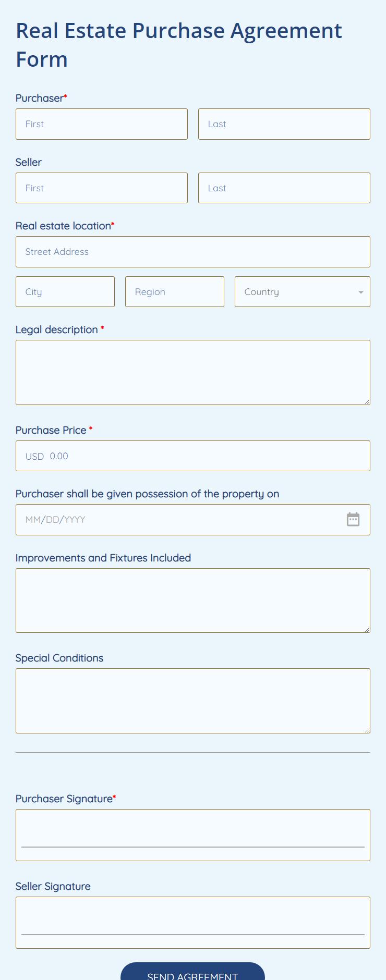The width and height of the screenshot is (386, 980).
Task: Click the Improvements and Fixtures text area
Action: coord(192,601)
